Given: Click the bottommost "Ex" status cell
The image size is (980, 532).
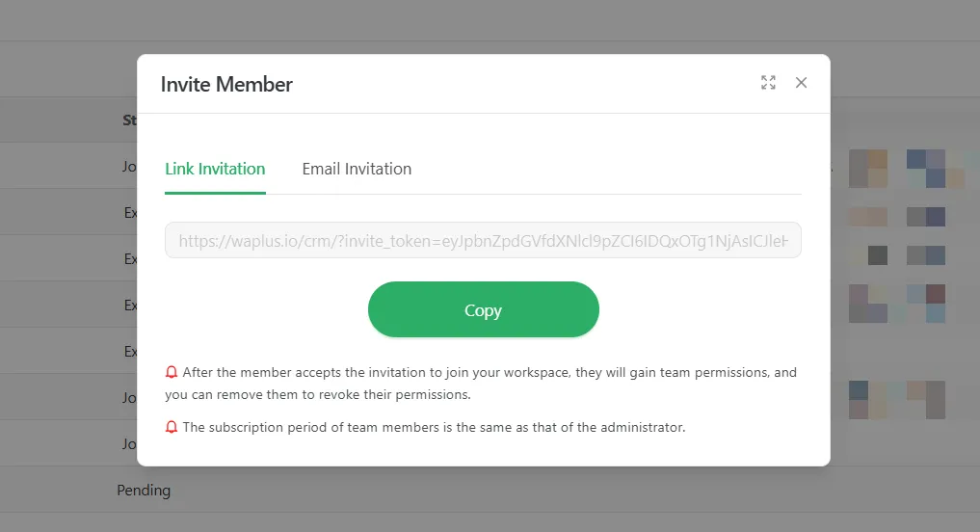Looking at the screenshot, I should (130, 351).
